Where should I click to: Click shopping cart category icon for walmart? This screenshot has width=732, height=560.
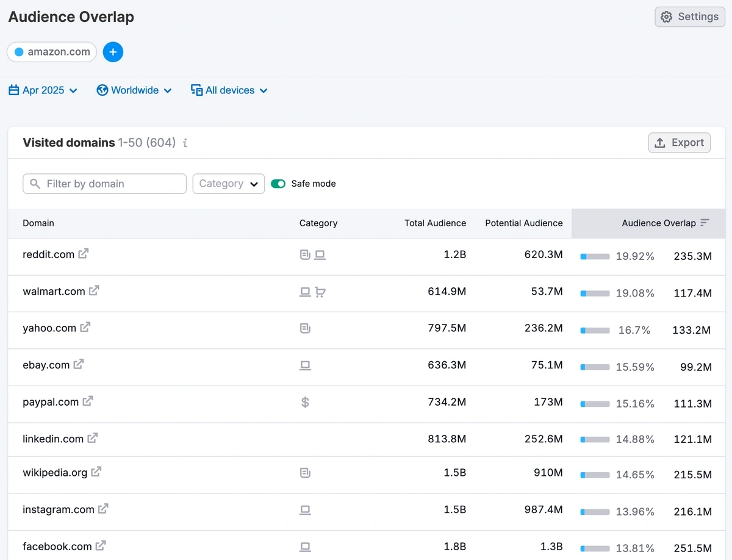pos(320,292)
